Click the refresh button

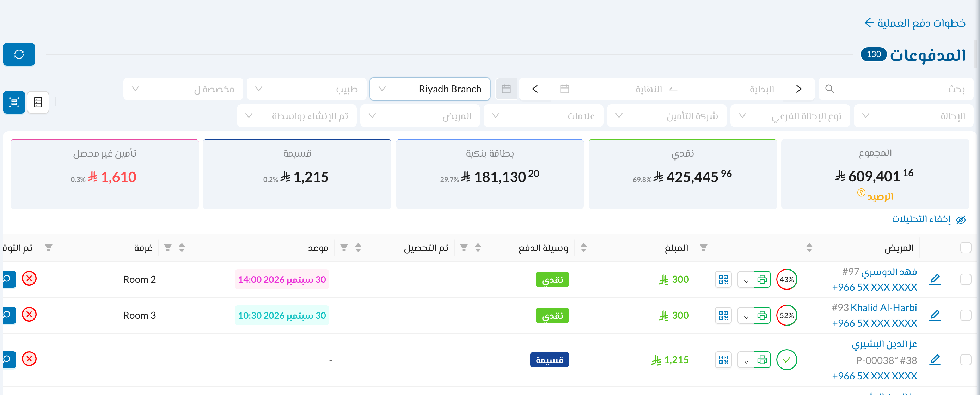click(19, 54)
